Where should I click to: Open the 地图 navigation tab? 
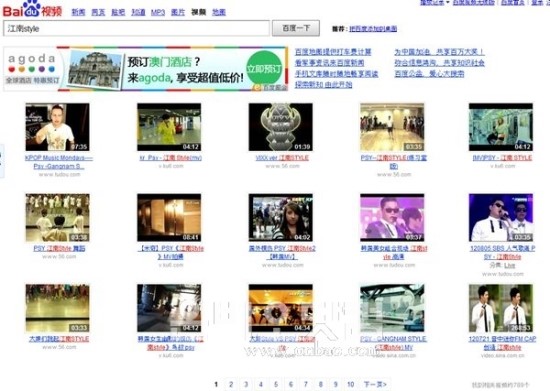click(x=219, y=12)
